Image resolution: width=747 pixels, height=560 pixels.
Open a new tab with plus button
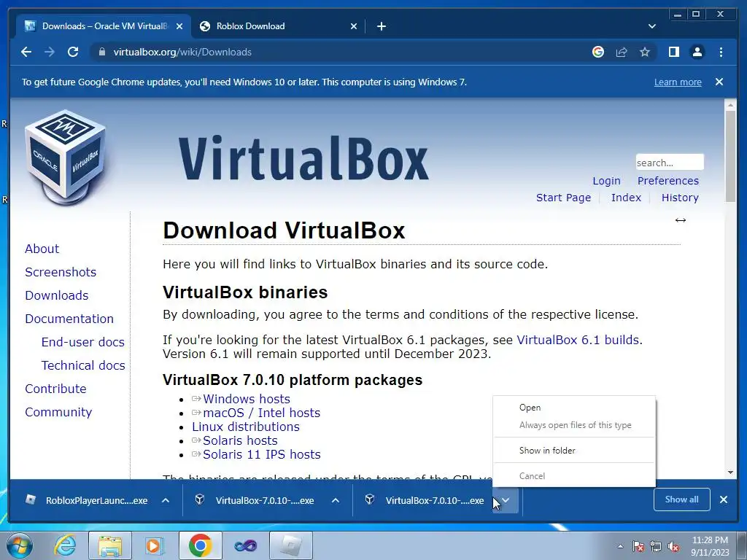tap(381, 26)
